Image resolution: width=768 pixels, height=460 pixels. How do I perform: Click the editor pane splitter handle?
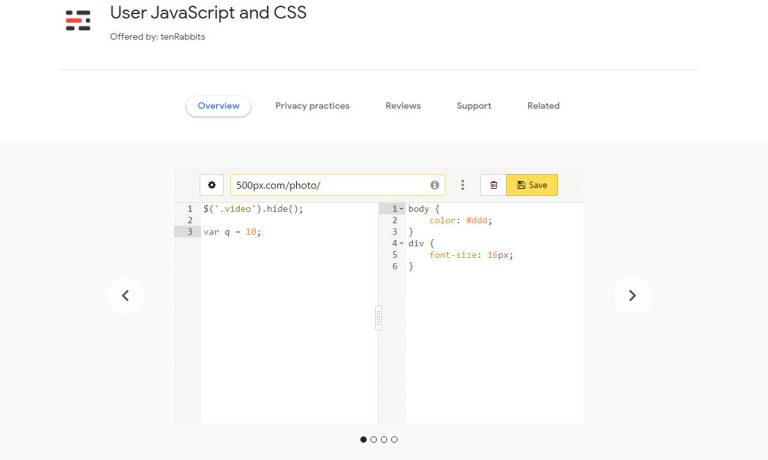tap(378, 318)
